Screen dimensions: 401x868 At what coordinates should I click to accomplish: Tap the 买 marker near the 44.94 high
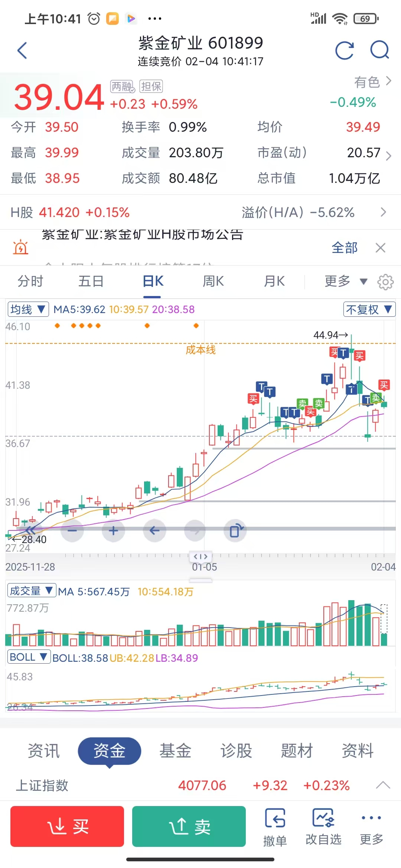[359, 356]
